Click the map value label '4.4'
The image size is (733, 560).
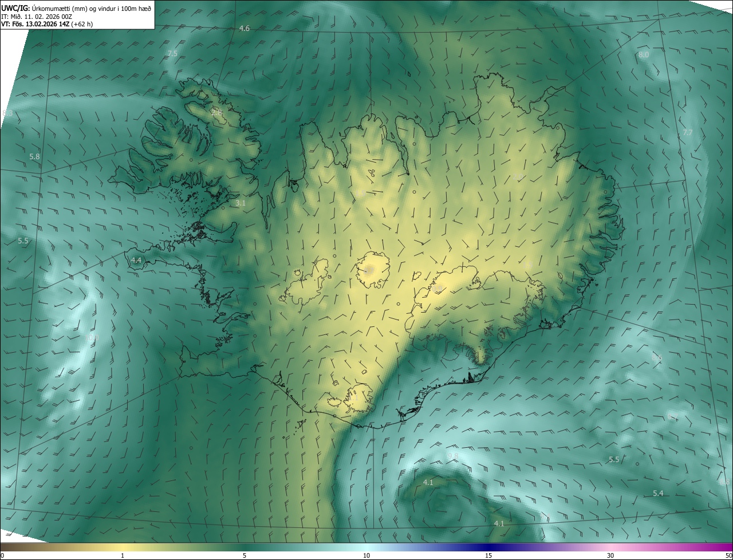point(136,260)
